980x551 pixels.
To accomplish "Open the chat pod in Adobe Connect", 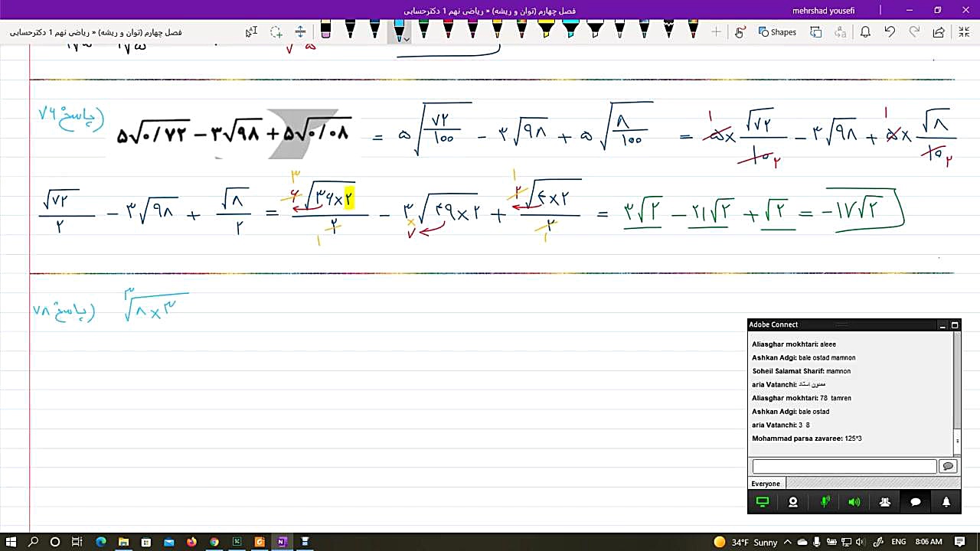I will tap(916, 502).
